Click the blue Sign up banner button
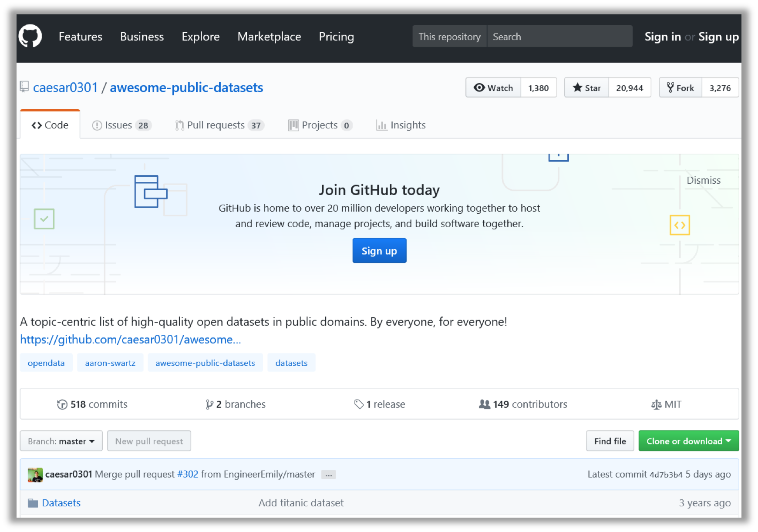The image size is (758, 532). [x=379, y=251]
